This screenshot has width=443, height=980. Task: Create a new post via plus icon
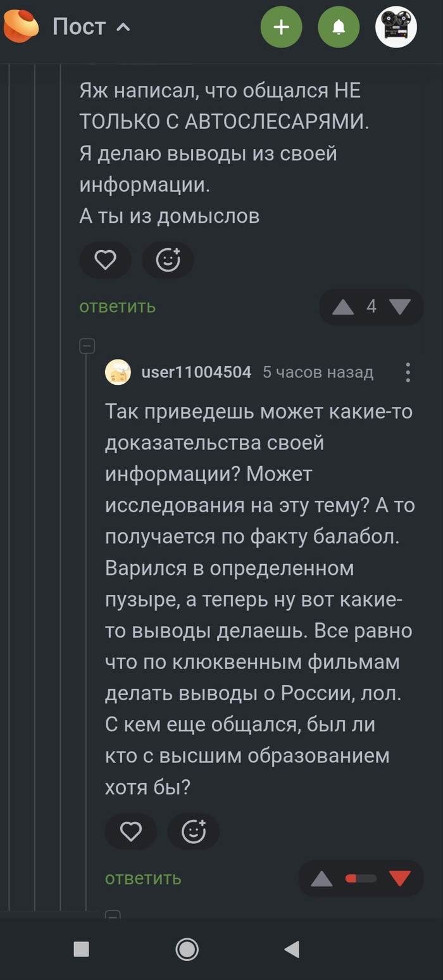pos(281,27)
